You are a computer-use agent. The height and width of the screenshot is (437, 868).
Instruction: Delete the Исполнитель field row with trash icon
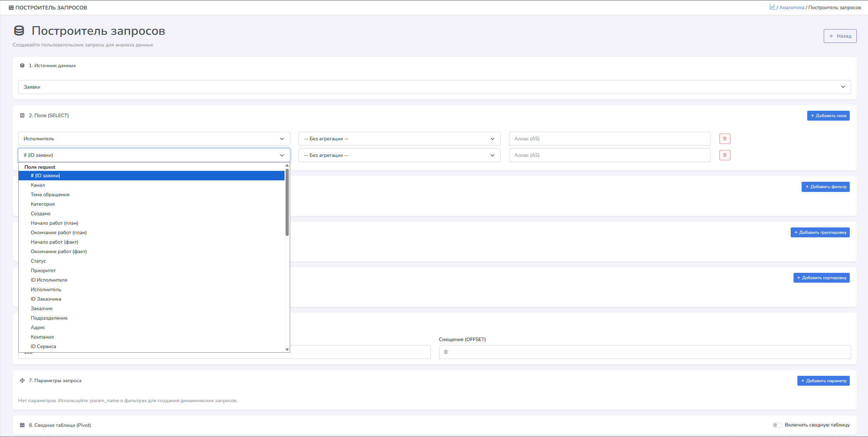(724, 139)
